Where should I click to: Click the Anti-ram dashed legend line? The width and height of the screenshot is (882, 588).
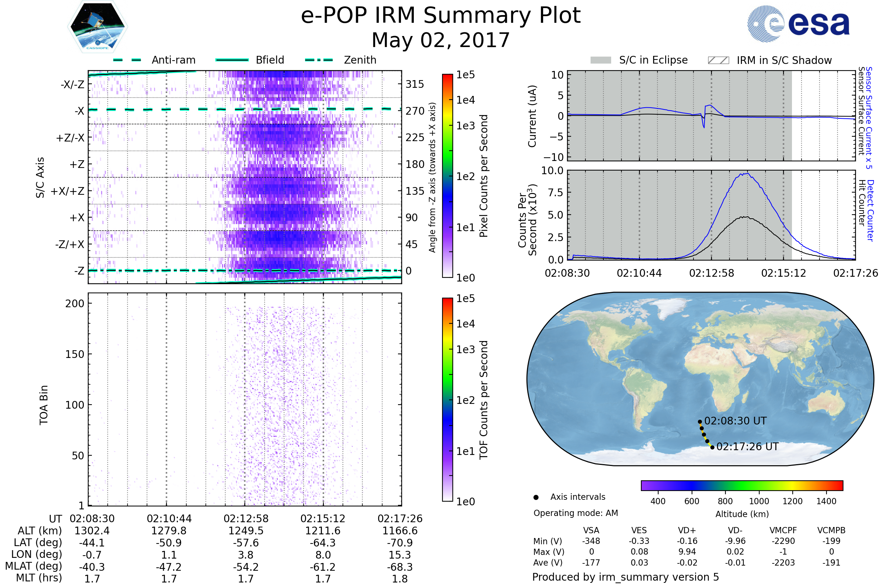127,60
